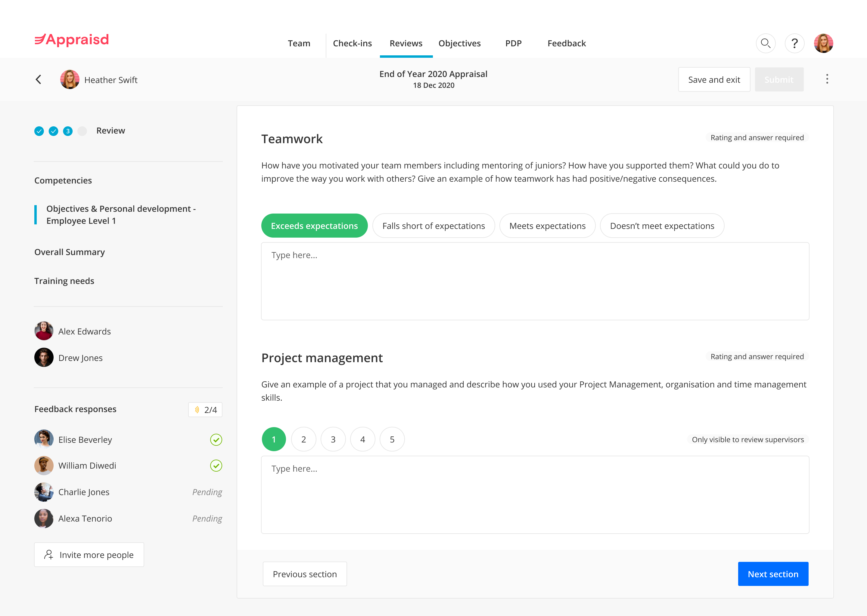Viewport: 867px width, 616px height.
Task: Click the Appraisd logo
Action: click(x=71, y=40)
